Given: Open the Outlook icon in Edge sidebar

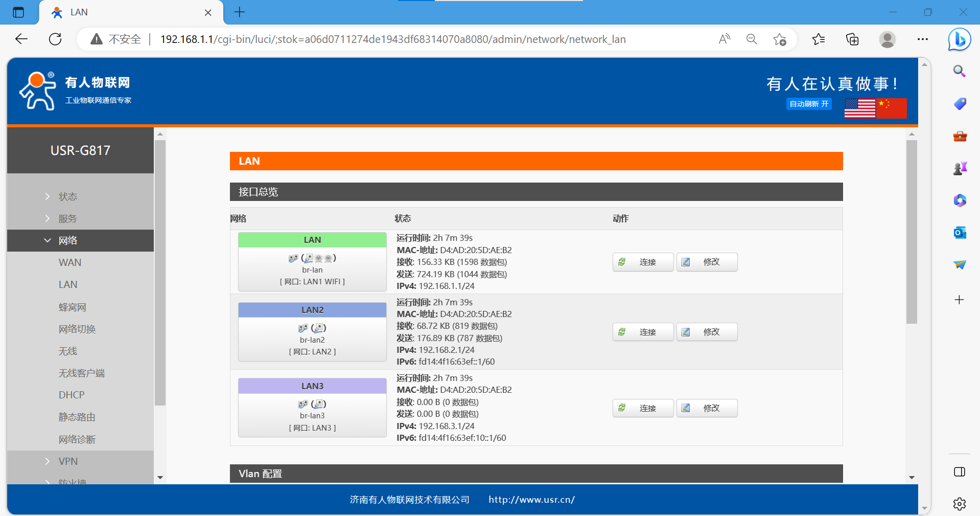Looking at the screenshot, I should point(959,233).
